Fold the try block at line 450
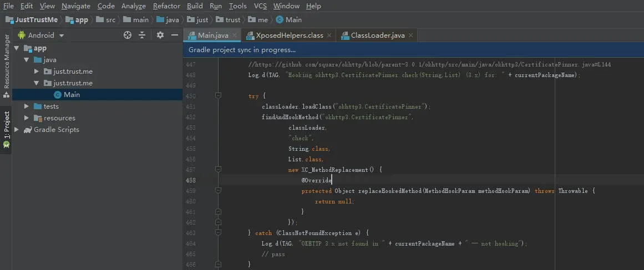The image size is (644, 270). 218,96
